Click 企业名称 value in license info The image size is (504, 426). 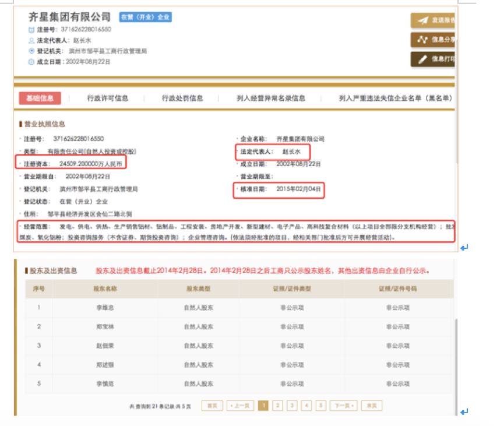(300, 139)
